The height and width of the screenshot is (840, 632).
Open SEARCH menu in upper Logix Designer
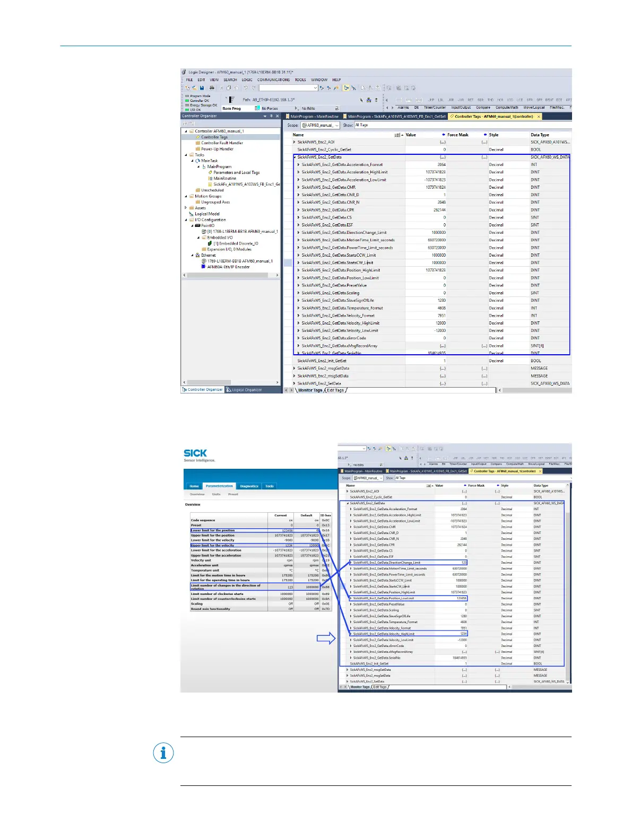[230, 80]
